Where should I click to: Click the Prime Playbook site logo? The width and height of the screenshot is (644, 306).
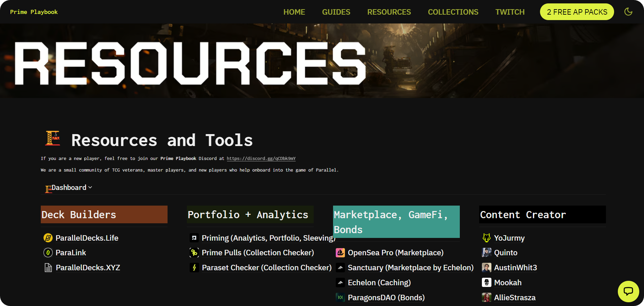(x=34, y=12)
